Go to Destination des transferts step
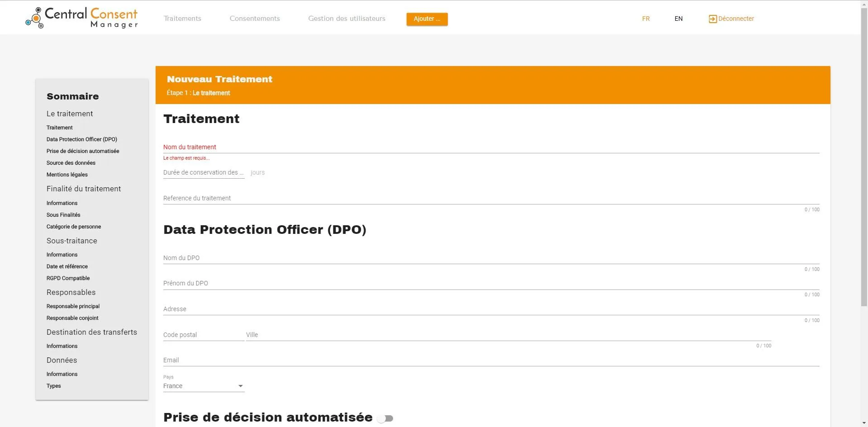868x427 pixels. click(92, 332)
